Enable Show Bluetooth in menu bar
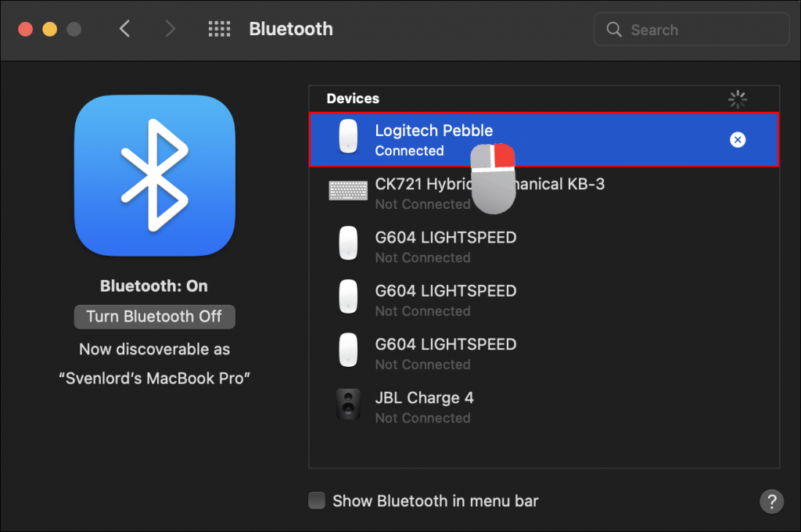Image resolution: width=801 pixels, height=532 pixels. pos(316,501)
